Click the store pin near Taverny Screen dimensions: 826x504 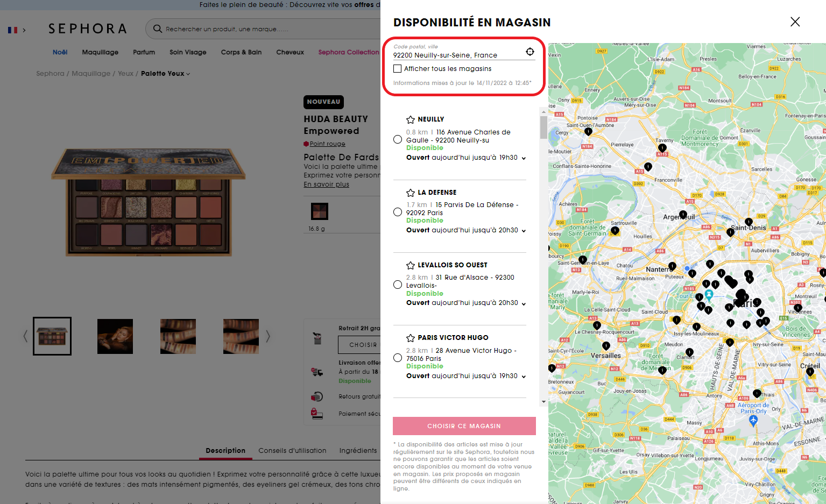pyautogui.click(x=662, y=148)
